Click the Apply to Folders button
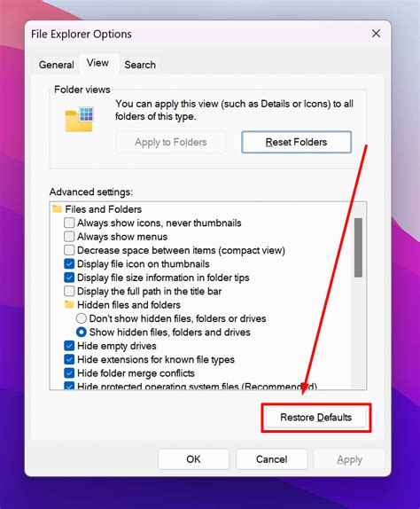 (171, 142)
